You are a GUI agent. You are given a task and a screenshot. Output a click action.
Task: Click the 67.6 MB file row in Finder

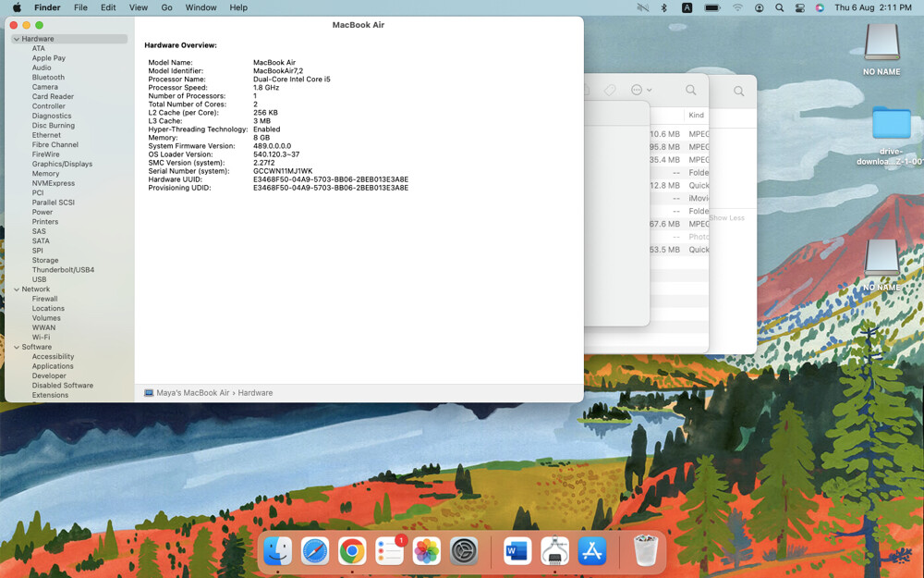tap(679, 224)
